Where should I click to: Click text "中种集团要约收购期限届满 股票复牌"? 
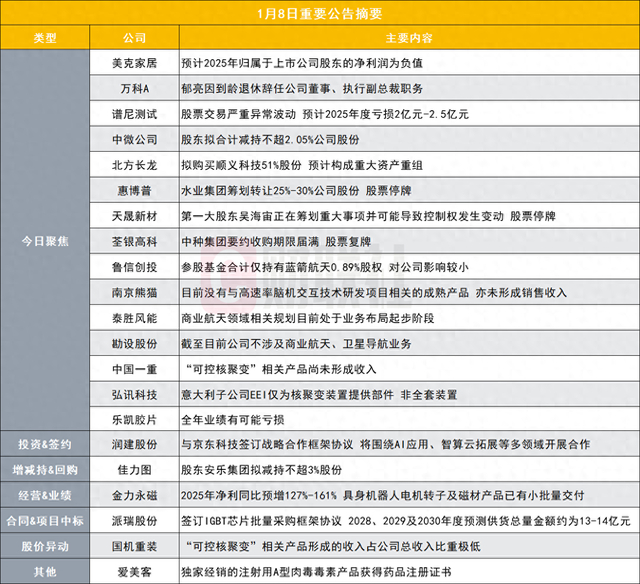tap(276, 242)
